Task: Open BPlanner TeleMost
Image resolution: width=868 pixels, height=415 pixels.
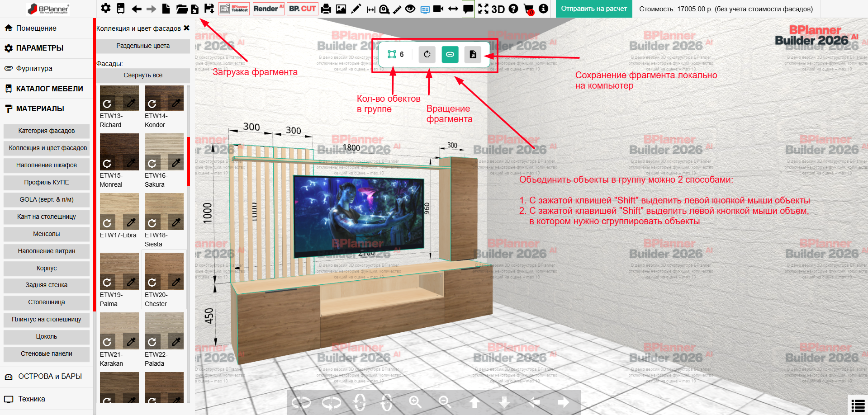Action: click(234, 9)
